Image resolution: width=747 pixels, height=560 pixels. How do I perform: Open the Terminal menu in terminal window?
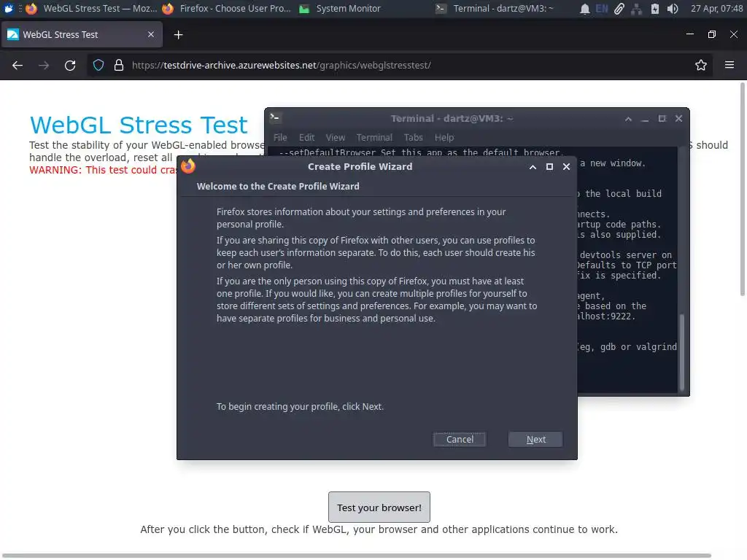coord(374,137)
